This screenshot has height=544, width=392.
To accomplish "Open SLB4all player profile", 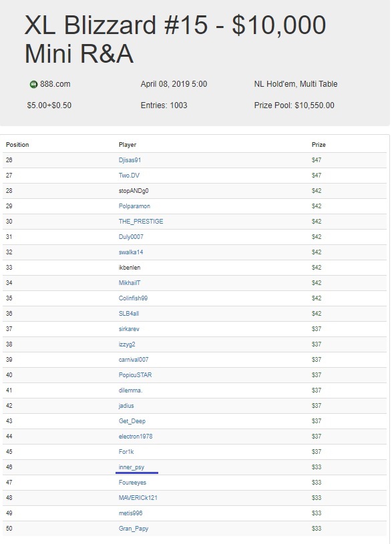I will 128,313.
